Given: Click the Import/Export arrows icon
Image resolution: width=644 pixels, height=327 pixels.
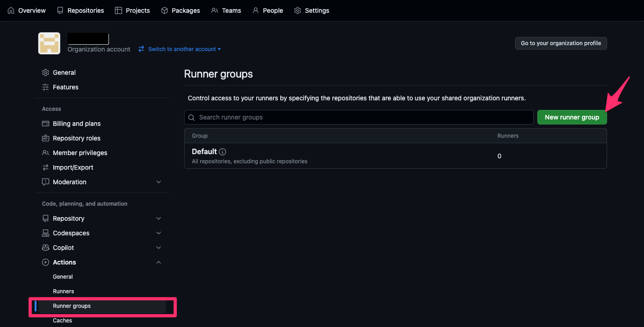Looking at the screenshot, I should [x=46, y=167].
